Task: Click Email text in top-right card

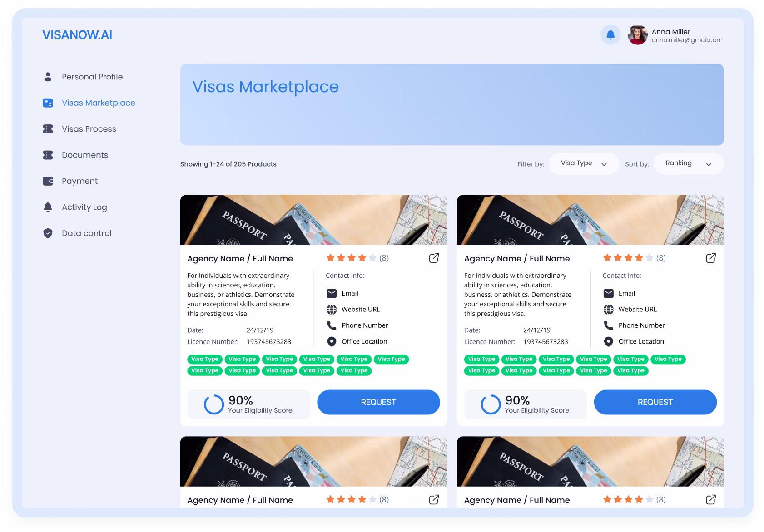Action: 627,293
